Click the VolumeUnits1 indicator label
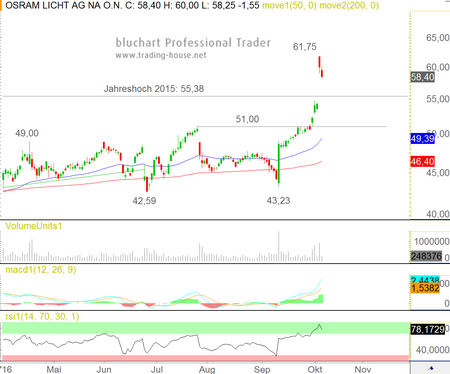Screen dimensions: 450x374 coord(34,226)
